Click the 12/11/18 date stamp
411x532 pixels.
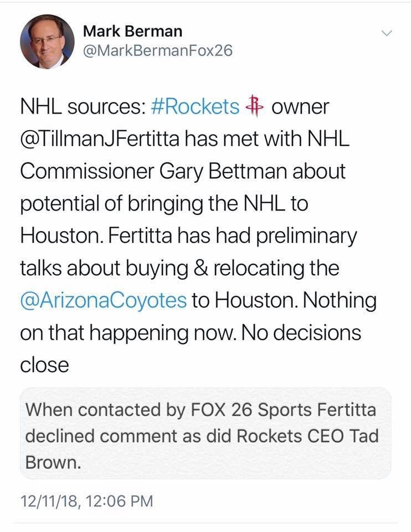pos(49,501)
